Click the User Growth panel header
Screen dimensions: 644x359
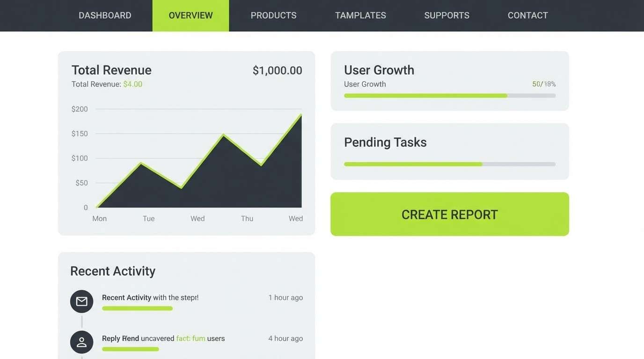[x=379, y=70]
